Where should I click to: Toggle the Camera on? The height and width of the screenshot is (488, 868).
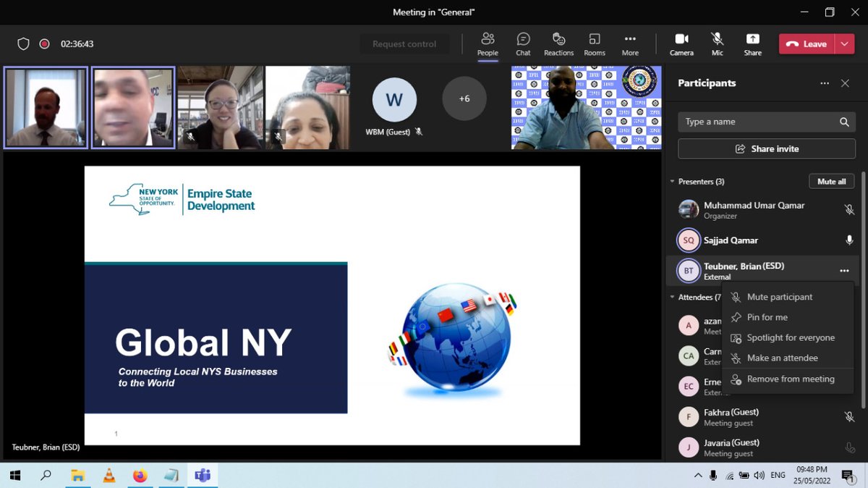pyautogui.click(x=681, y=43)
